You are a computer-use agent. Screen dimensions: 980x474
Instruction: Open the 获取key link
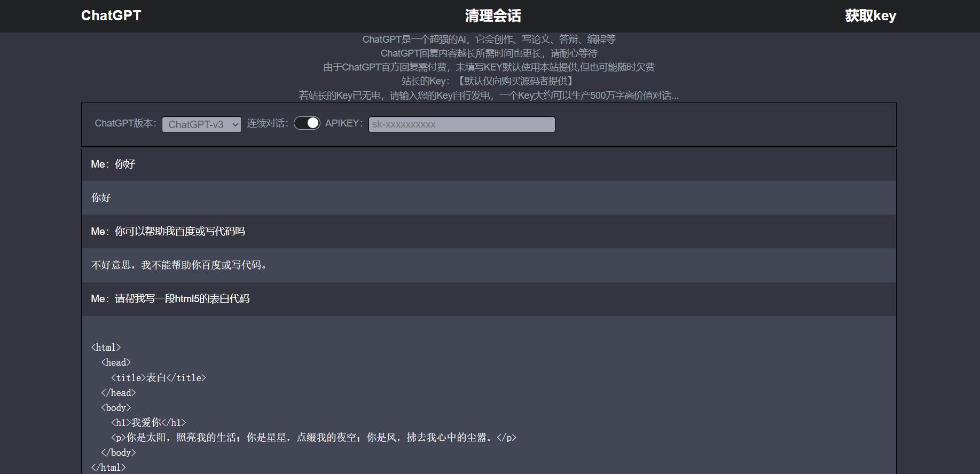point(871,16)
